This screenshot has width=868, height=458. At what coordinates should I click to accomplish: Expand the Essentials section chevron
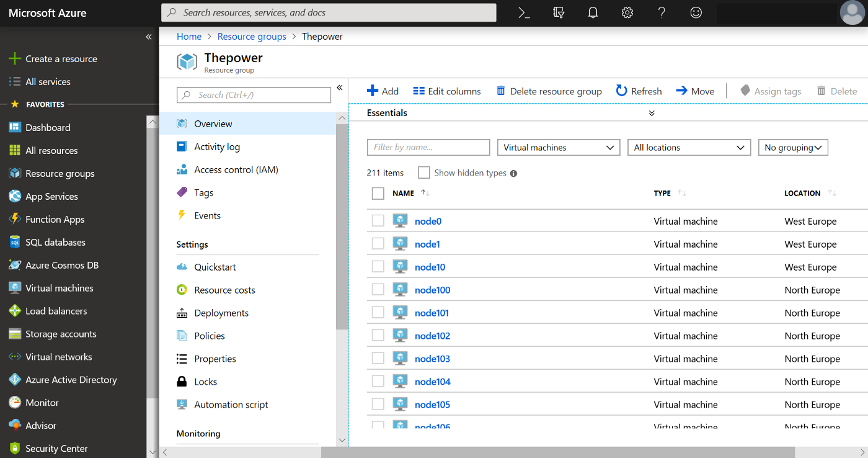[x=652, y=113]
